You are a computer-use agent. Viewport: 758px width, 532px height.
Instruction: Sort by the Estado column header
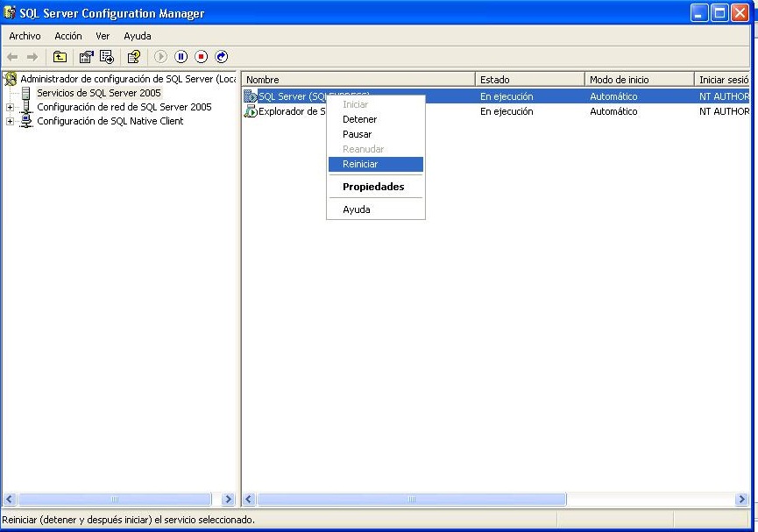[x=530, y=79]
